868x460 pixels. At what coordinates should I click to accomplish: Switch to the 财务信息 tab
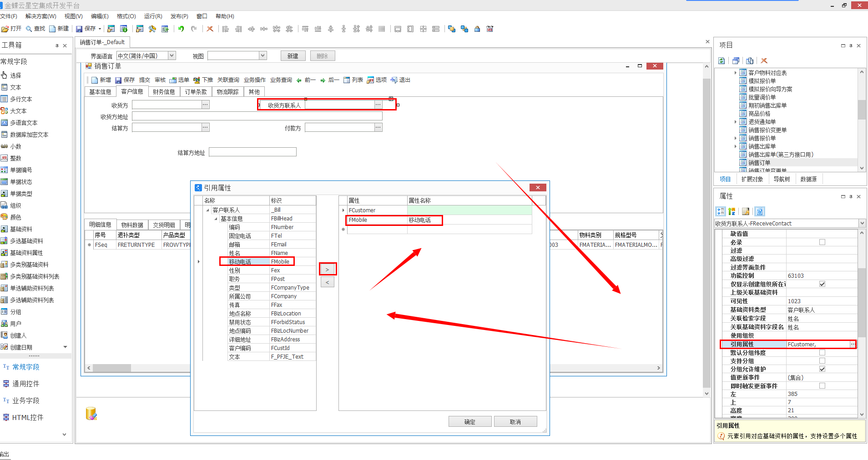pyautogui.click(x=164, y=92)
